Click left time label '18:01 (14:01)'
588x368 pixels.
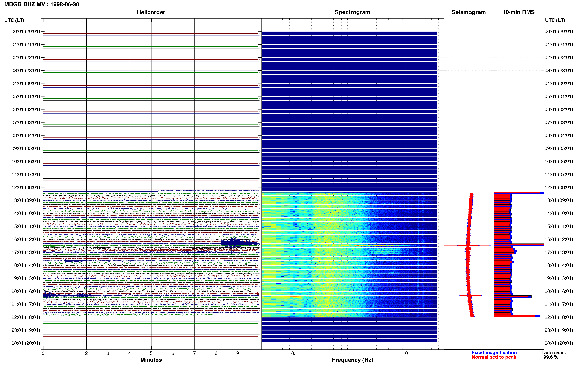point(26,265)
